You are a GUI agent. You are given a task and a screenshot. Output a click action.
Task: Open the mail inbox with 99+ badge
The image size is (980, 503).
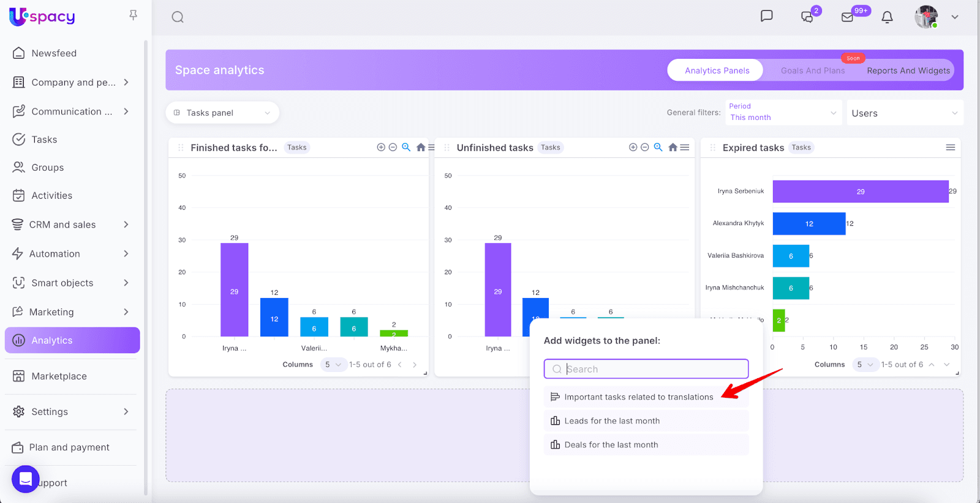coord(848,17)
